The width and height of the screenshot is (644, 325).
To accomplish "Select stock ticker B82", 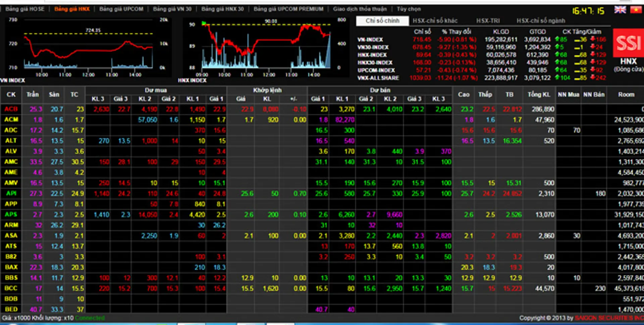I will (x=11, y=257).
